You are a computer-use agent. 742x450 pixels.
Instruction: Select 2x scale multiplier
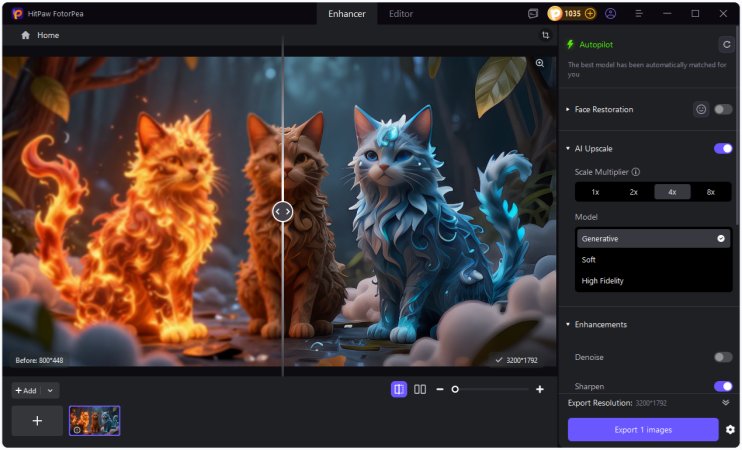pos(634,192)
